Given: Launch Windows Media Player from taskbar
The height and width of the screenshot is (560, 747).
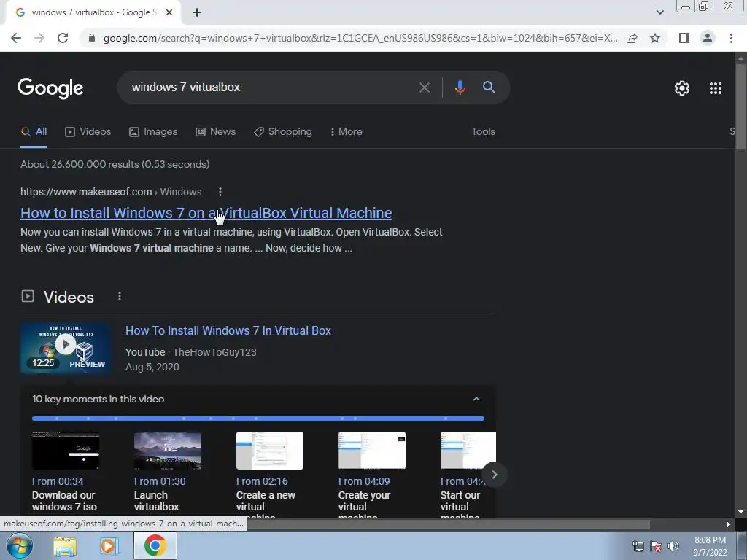Looking at the screenshot, I should pyautogui.click(x=109, y=545).
